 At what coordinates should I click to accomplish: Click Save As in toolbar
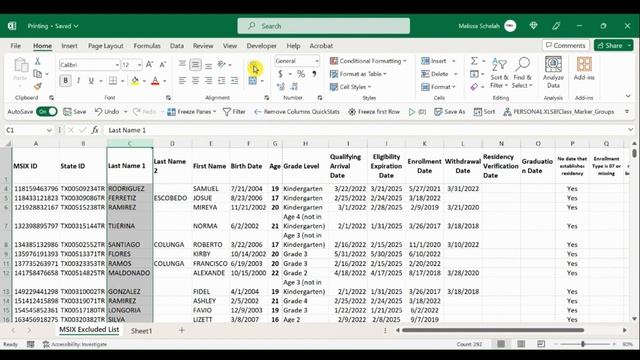point(449,111)
